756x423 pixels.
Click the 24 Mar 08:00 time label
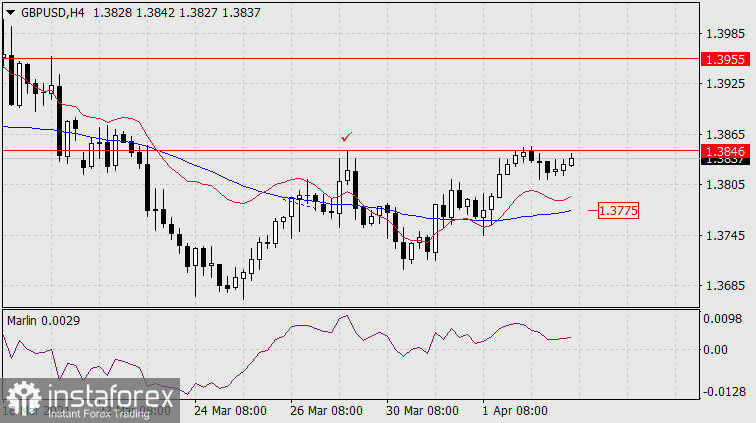pos(229,411)
